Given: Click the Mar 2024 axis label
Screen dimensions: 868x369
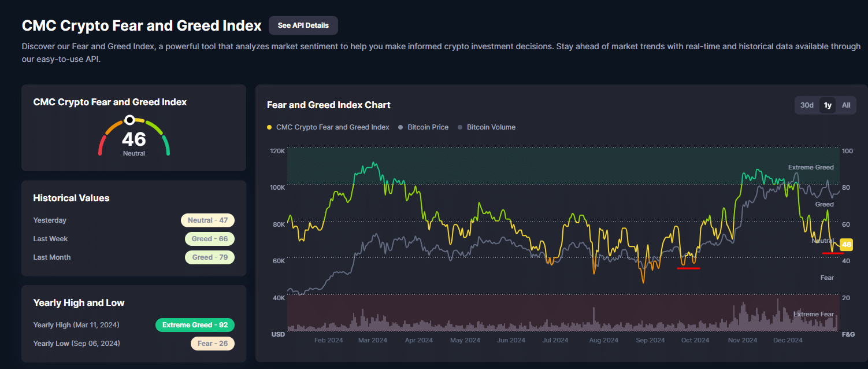Looking at the screenshot, I should point(373,340).
